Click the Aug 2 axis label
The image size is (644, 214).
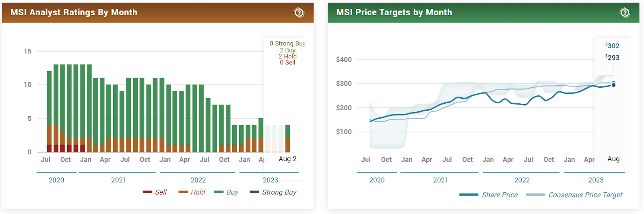[288, 159]
